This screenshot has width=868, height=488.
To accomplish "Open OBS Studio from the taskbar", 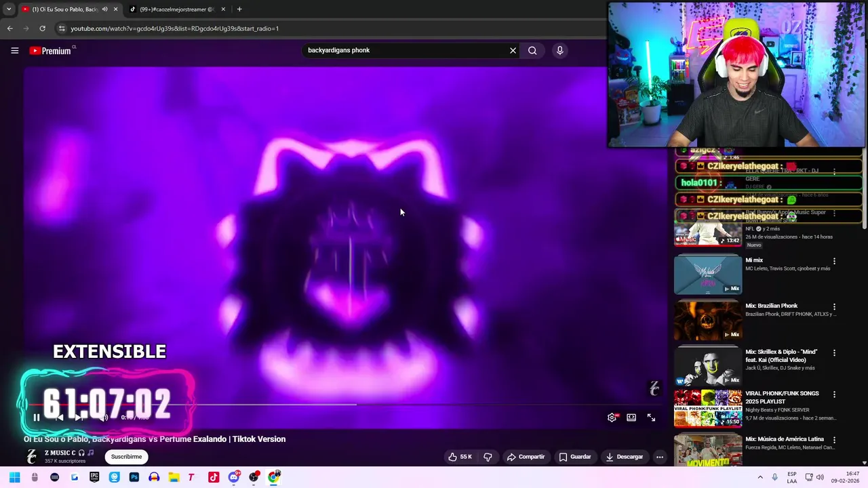I will click(x=254, y=477).
